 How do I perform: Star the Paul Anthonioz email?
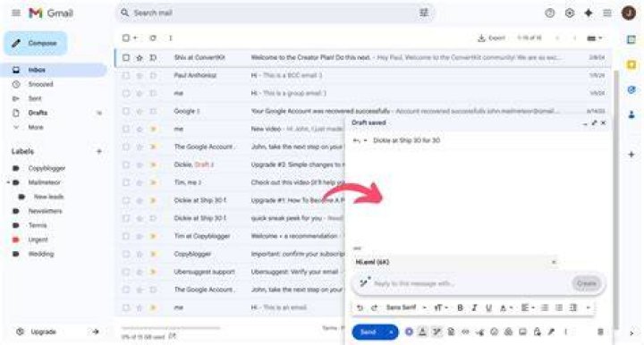click(x=140, y=75)
